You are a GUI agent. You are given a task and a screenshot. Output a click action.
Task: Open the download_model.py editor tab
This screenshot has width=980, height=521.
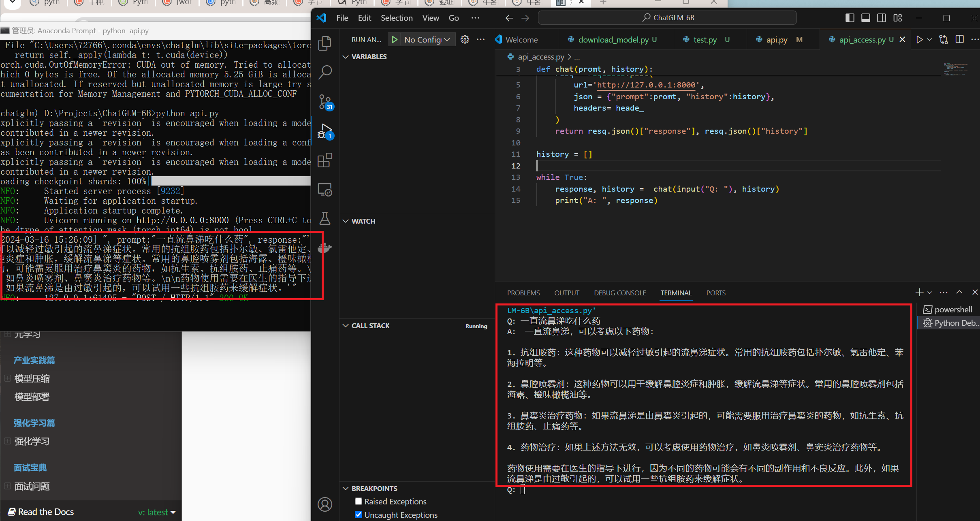[613, 40]
